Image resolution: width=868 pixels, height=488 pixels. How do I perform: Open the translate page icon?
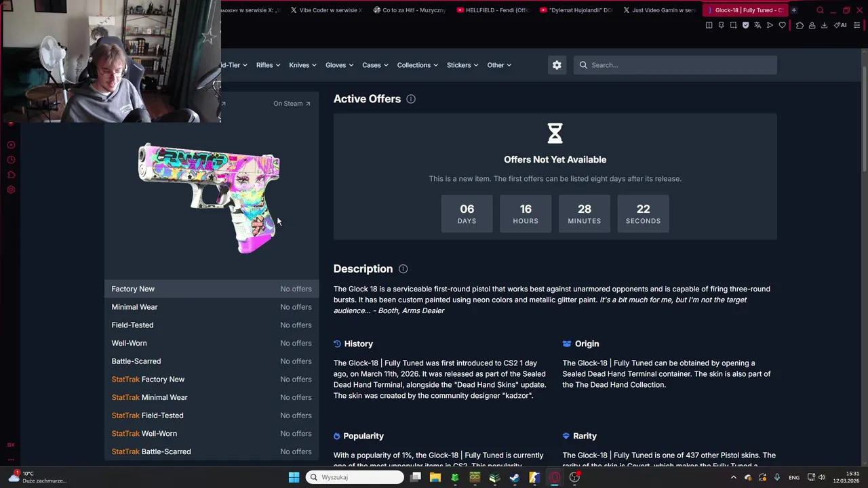(757, 25)
